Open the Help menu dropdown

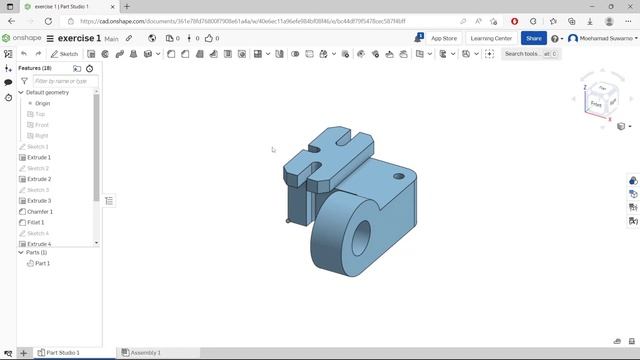(x=557, y=38)
